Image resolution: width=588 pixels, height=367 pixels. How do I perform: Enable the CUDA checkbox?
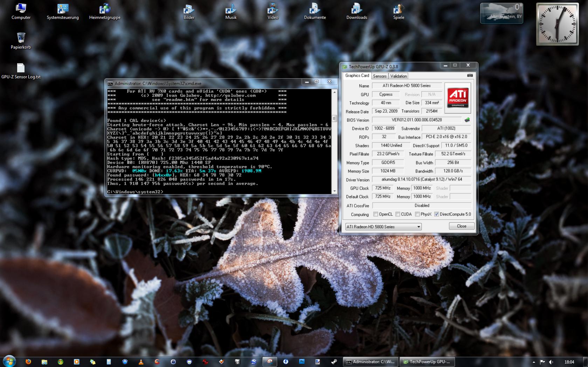coord(398,214)
